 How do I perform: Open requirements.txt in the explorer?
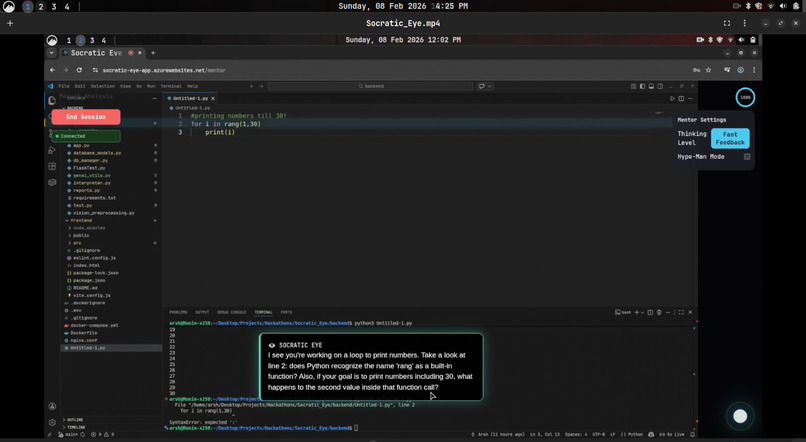[x=94, y=198]
